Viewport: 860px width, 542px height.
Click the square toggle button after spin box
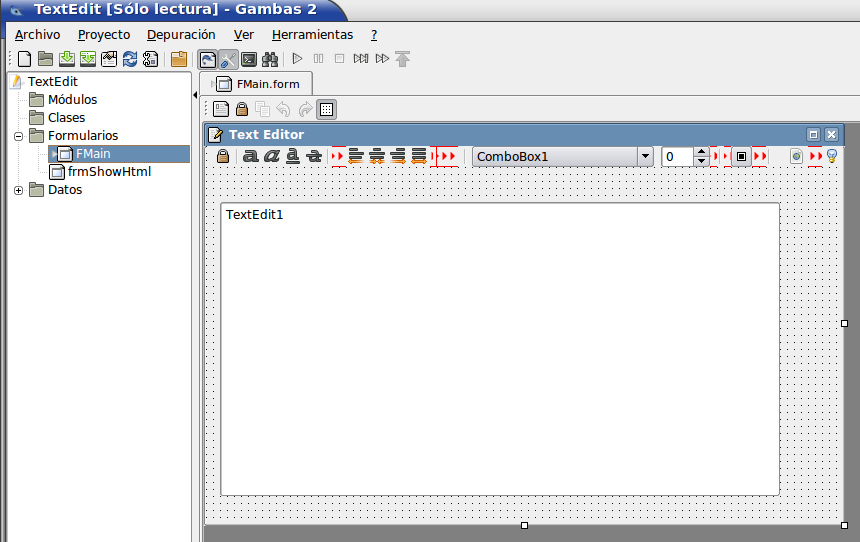tap(741, 157)
